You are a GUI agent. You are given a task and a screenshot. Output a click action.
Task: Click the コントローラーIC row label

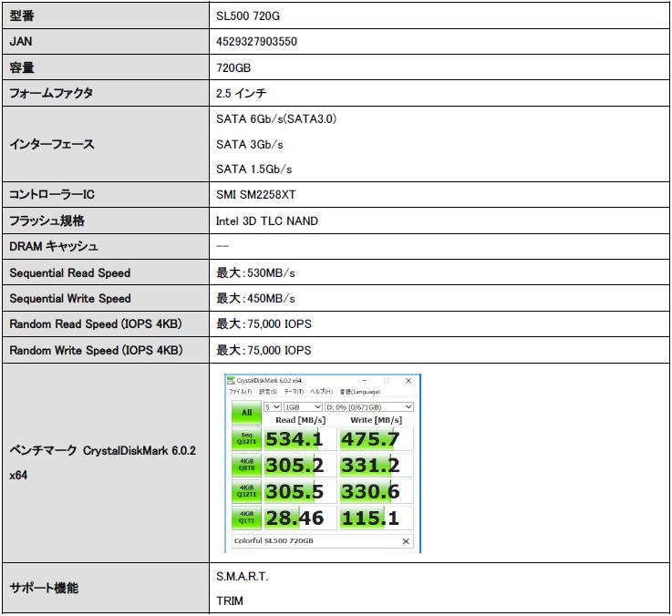click(52, 194)
